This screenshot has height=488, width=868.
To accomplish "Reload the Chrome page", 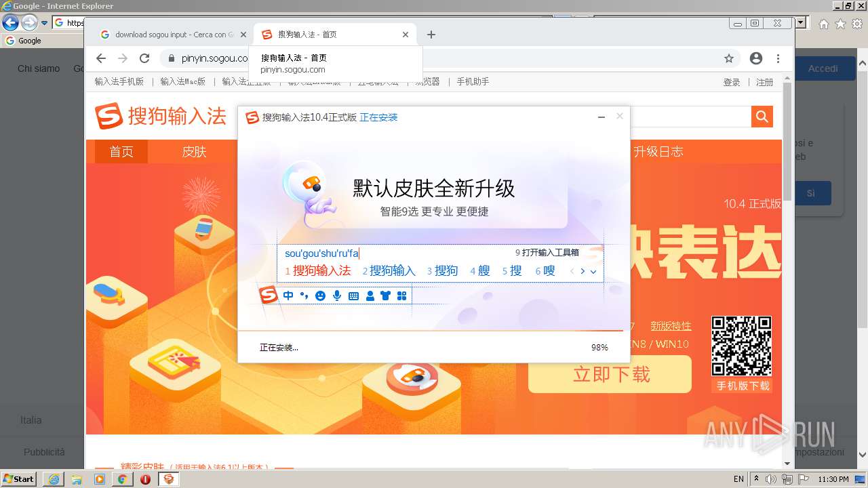I will pos(144,58).
